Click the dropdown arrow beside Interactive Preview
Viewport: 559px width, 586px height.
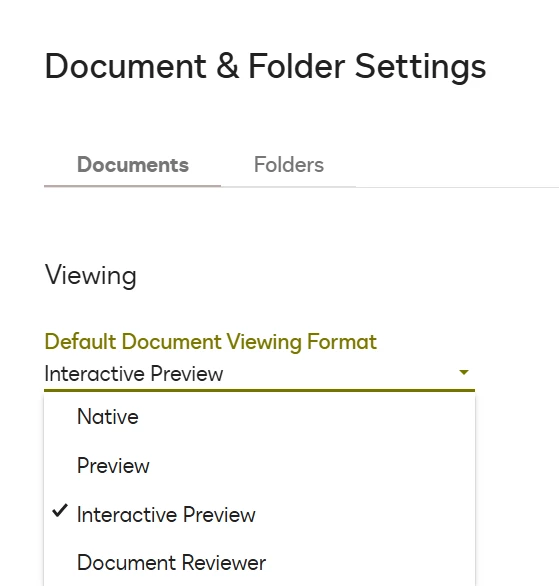pos(464,372)
